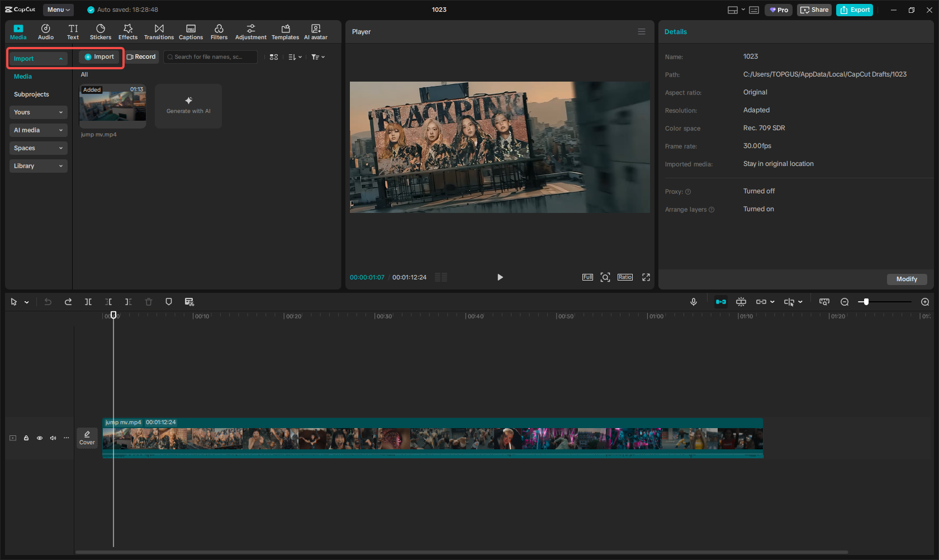The width and height of the screenshot is (939, 560).
Task: Open the Menu at the top left
Action: [58, 10]
